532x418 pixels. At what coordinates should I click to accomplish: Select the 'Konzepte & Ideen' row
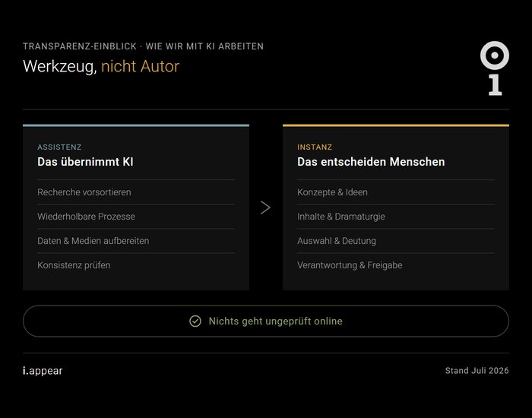[396, 192]
